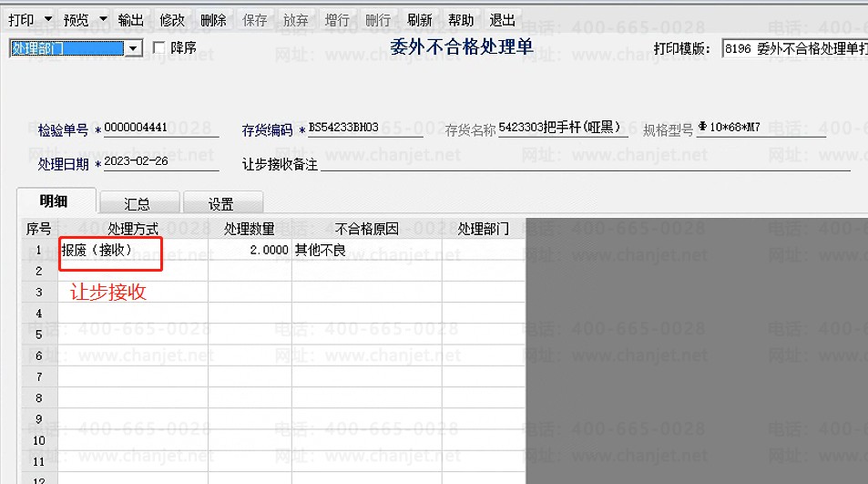Click the 修改 toolbar button
The image size is (868, 484).
172,20
